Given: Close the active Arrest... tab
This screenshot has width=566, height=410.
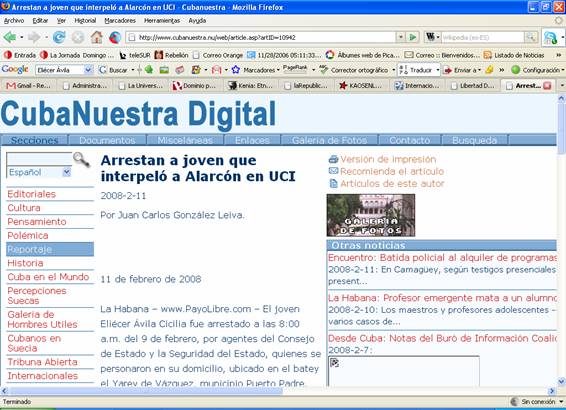Looking at the screenshot, I should point(547,86).
